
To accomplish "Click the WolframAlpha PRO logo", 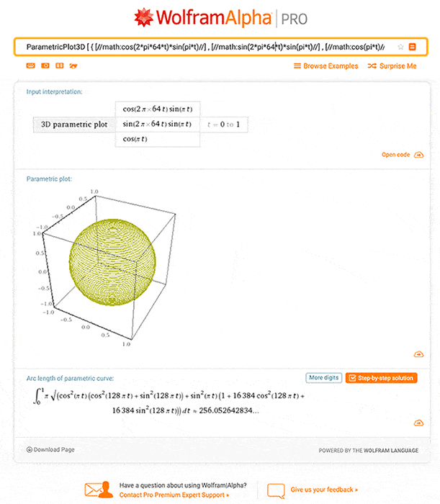I will point(221,18).
